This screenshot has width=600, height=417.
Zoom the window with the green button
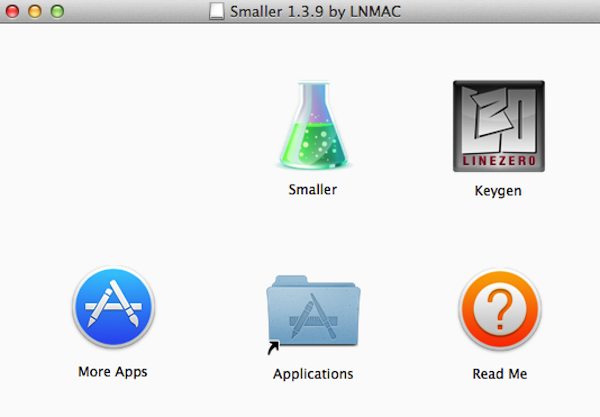click(57, 11)
